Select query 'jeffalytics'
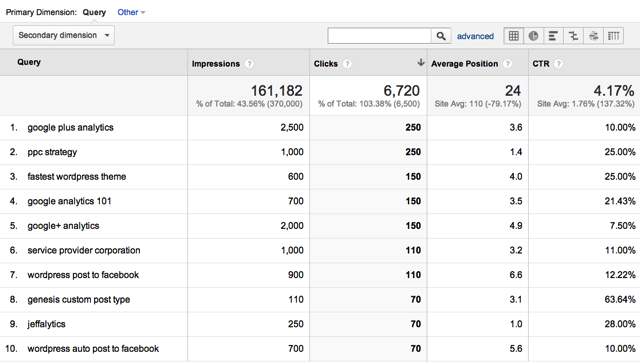 click(x=46, y=324)
